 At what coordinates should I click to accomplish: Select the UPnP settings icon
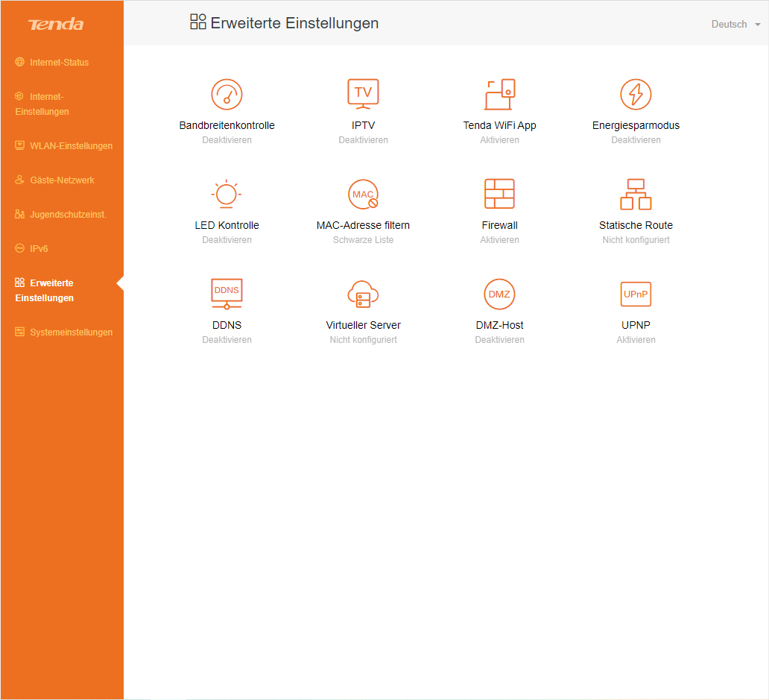(x=636, y=294)
